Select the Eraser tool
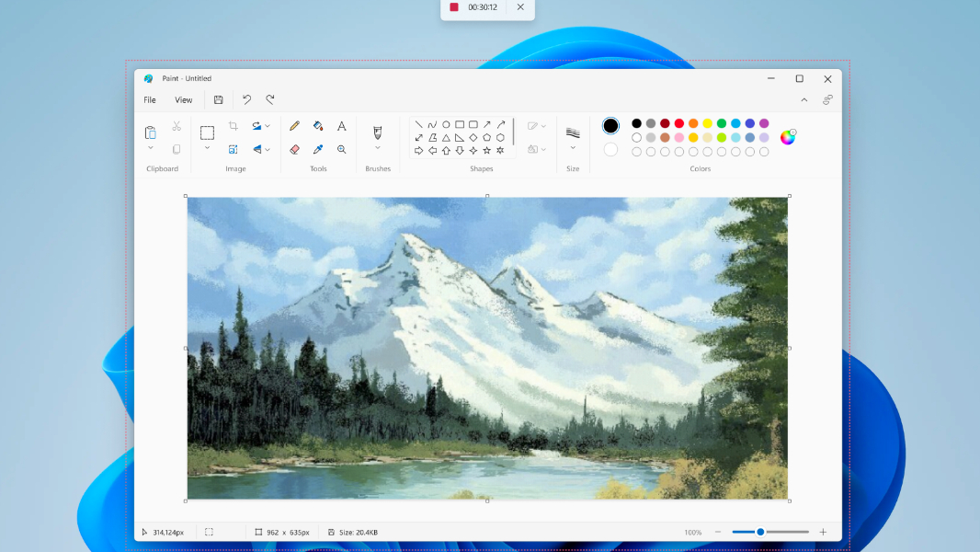Viewport: 980px width, 552px height. pyautogui.click(x=294, y=149)
